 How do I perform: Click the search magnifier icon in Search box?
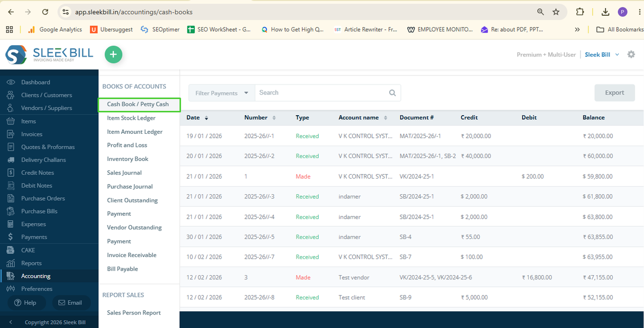[x=392, y=93]
